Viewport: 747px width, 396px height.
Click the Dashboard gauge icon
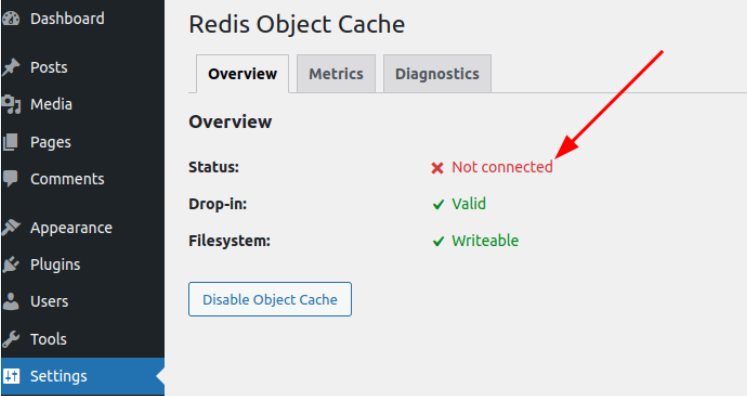(10, 19)
